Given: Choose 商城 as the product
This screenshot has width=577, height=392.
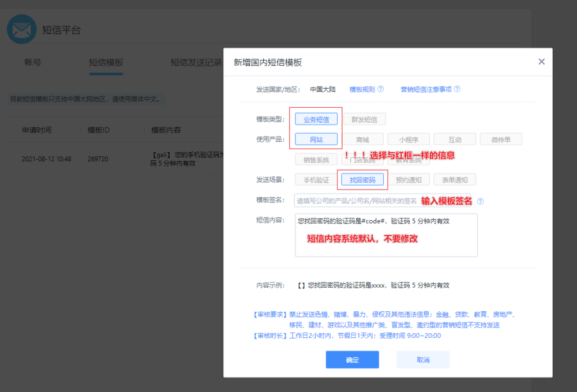Looking at the screenshot, I should coord(362,140).
